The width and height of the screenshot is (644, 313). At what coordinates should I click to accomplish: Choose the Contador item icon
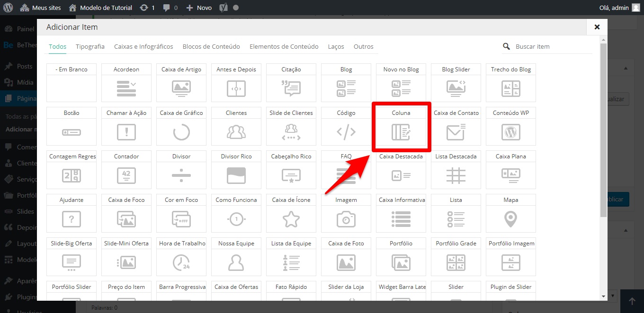tap(126, 175)
